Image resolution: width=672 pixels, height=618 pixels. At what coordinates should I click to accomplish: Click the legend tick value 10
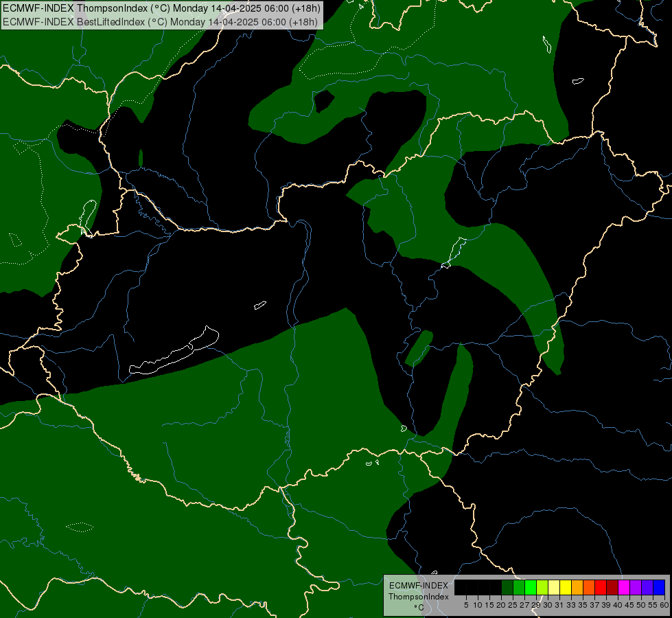(478, 605)
